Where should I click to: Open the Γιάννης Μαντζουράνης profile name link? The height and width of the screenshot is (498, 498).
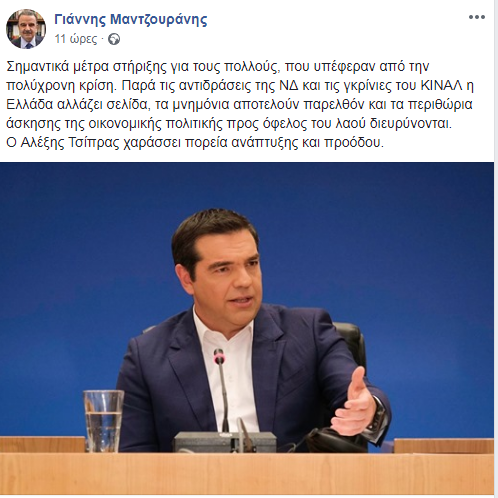click(131, 19)
